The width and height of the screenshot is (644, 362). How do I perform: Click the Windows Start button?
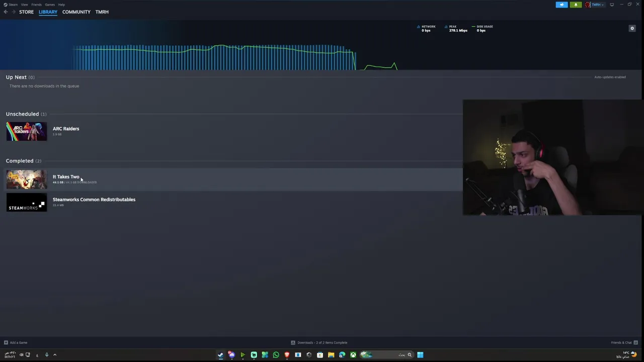(x=420, y=355)
